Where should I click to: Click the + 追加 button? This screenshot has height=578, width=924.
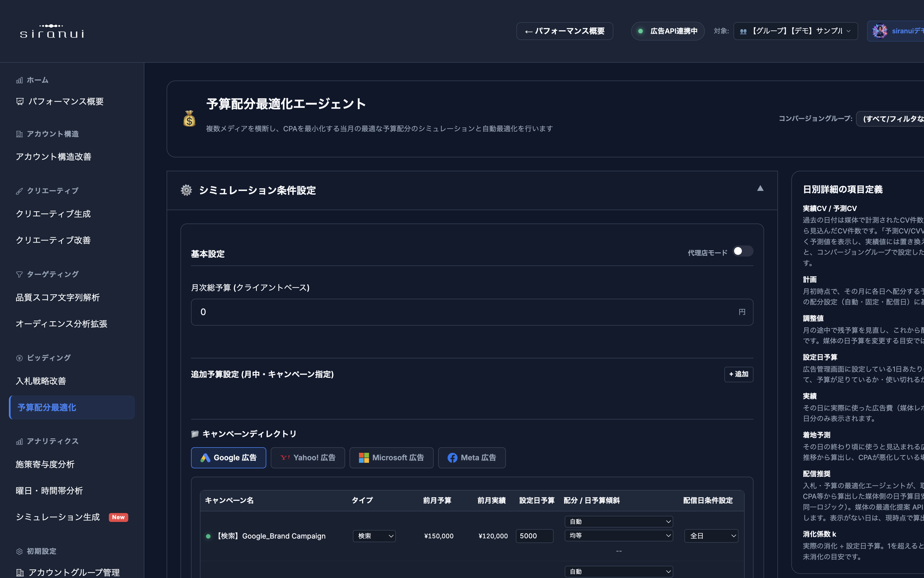[738, 374]
